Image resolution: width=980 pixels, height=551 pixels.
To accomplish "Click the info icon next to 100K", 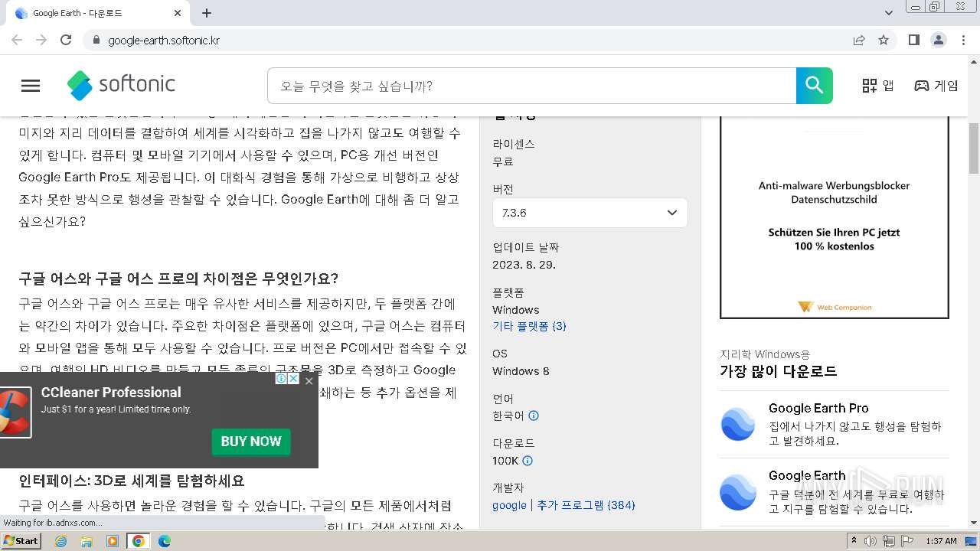I will click(x=528, y=461).
